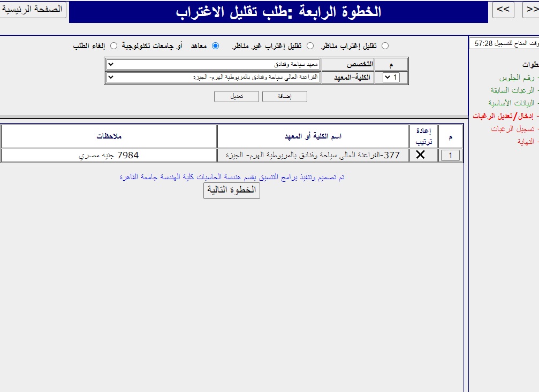The width and height of the screenshot is (539, 392).
Task: Click the >> navigation button
Action: (x=532, y=10)
